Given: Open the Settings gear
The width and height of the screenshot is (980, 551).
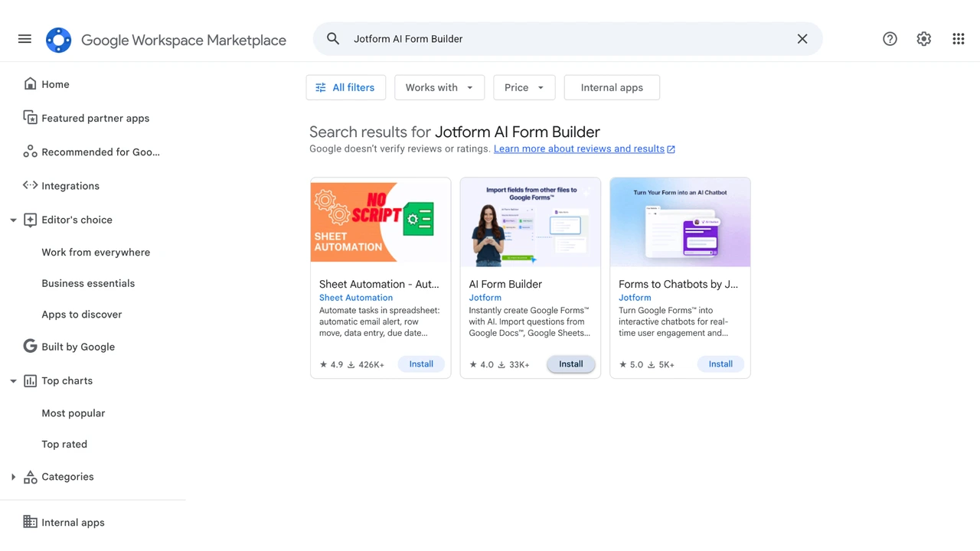Looking at the screenshot, I should tap(924, 39).
